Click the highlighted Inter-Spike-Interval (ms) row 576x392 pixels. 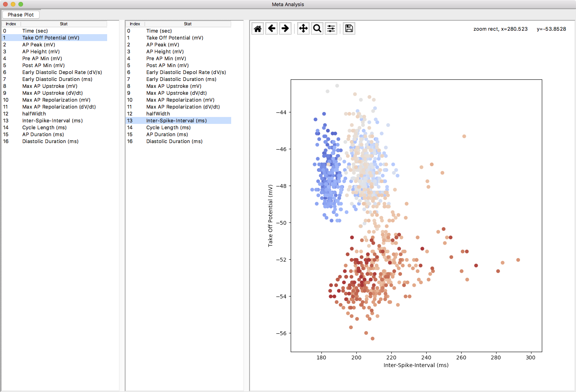coord(178,120)
